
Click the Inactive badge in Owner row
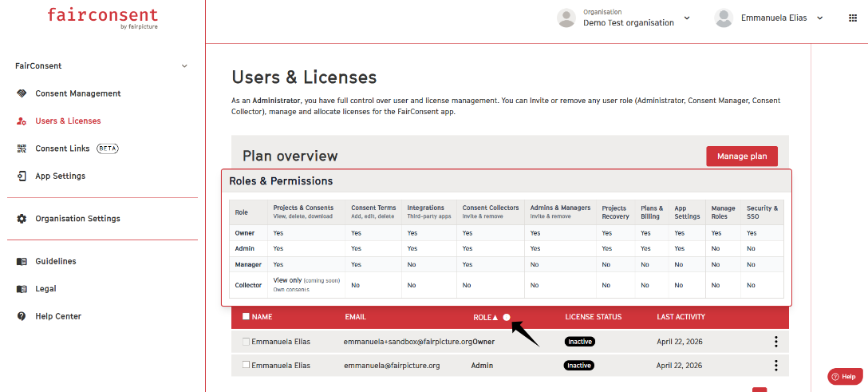click(579, 342)
